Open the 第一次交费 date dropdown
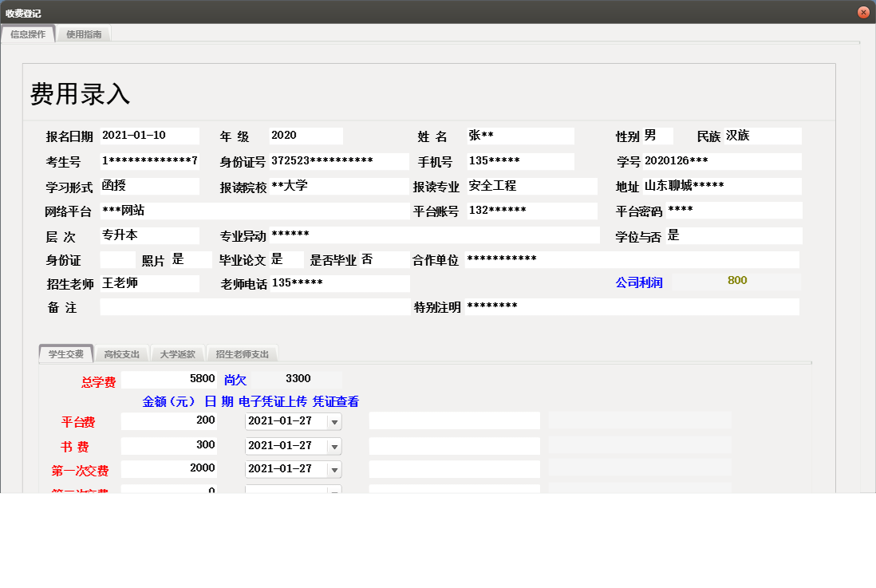Image resolution: width=876 pixels, height=588 pixels. [335, 469]
